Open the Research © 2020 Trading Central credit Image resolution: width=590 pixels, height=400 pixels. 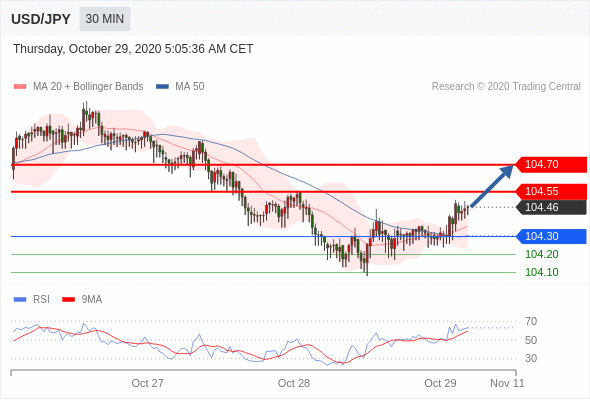pos(506,87)
